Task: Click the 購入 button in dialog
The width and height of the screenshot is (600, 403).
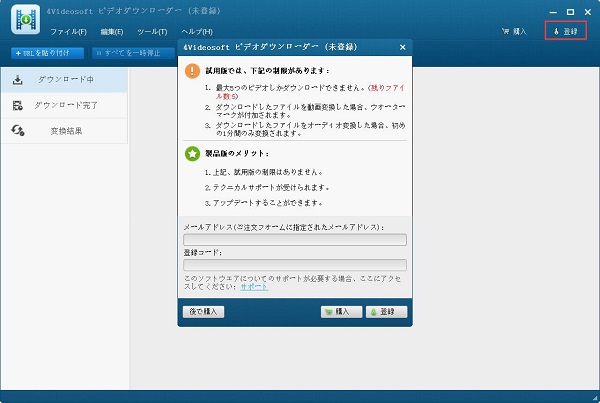Action: pos(341,312)
